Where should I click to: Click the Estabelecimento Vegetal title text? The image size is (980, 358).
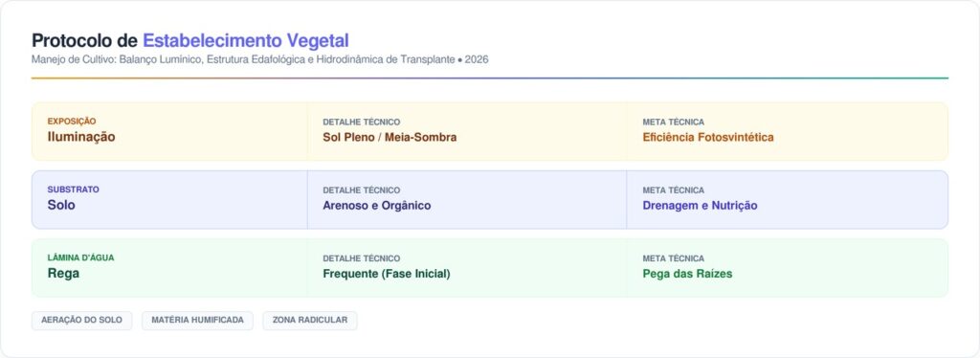click(x=246, y=40)
